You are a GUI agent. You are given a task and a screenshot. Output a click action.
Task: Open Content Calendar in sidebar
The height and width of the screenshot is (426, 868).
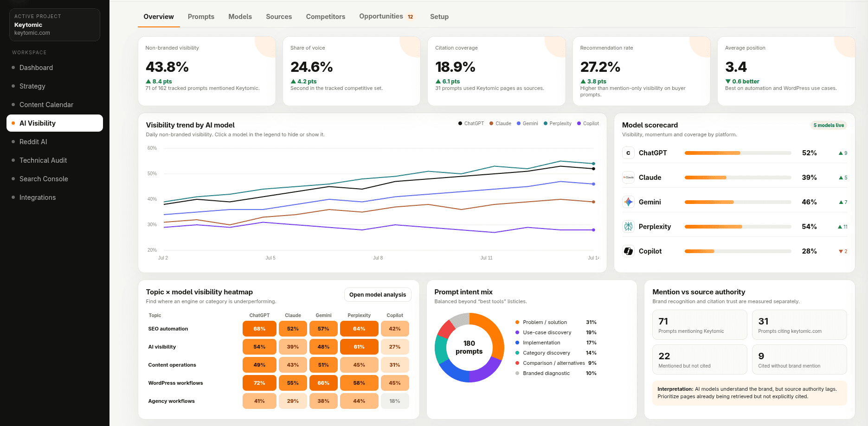click(55, 105)
